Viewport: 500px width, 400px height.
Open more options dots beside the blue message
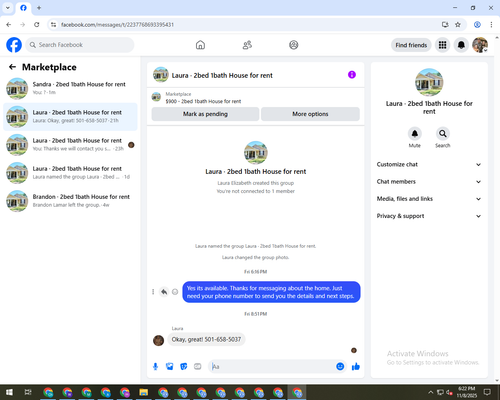coord(153,292)
